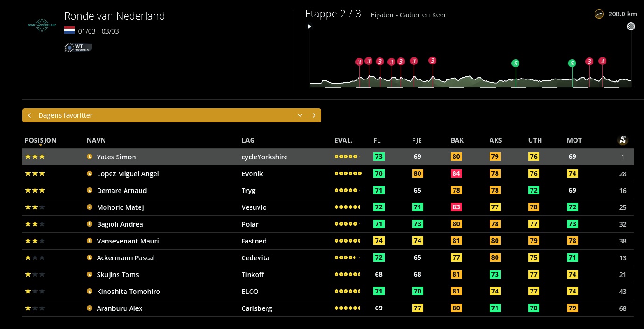Click the Netherlands flag icon
This screenshot has width=644, height=329.
(70, 31)
